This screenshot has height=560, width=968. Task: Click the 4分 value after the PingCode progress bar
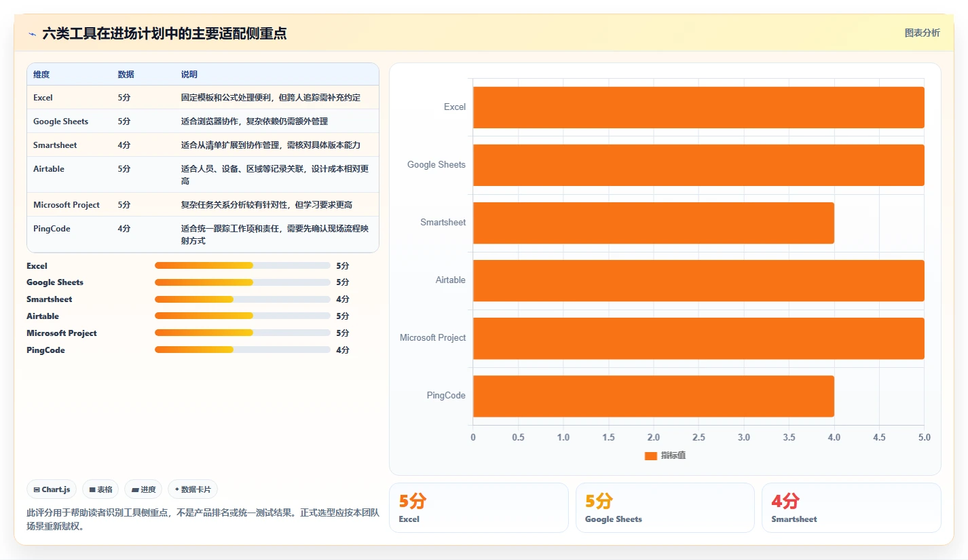pos(343,350)
